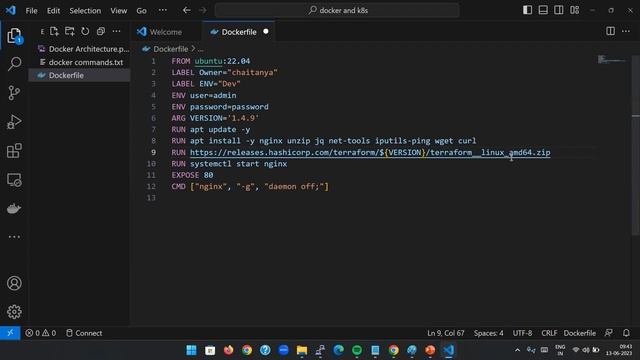This screenshot has height=360, width=640.
Task: Click line number 12 in gutter
Action: point(151,186)
